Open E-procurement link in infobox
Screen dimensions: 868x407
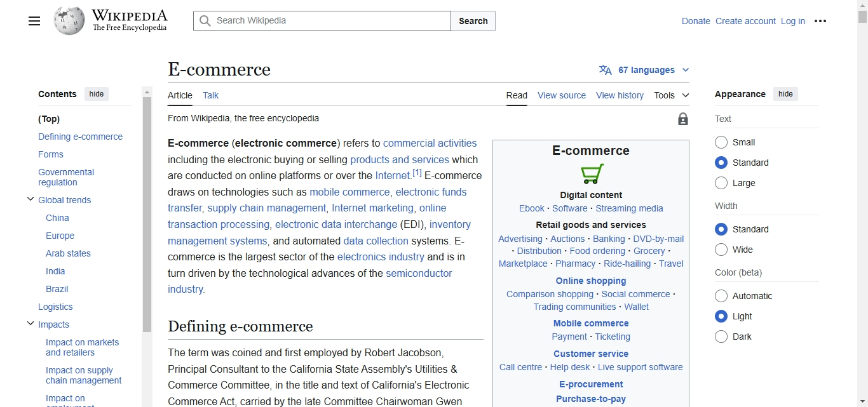coord(591,384)
